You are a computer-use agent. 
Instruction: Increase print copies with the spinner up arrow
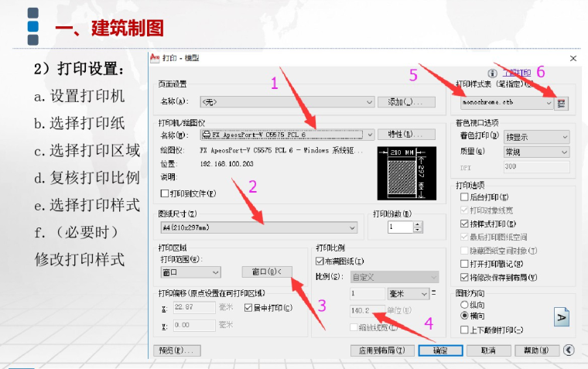coord(419,224)
